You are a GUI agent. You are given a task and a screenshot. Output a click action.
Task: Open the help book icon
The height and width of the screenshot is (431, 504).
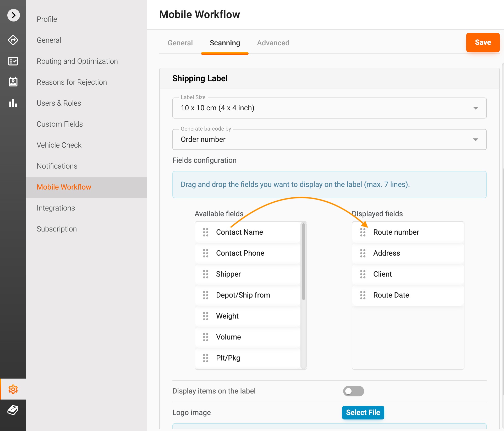coord(13,410)
